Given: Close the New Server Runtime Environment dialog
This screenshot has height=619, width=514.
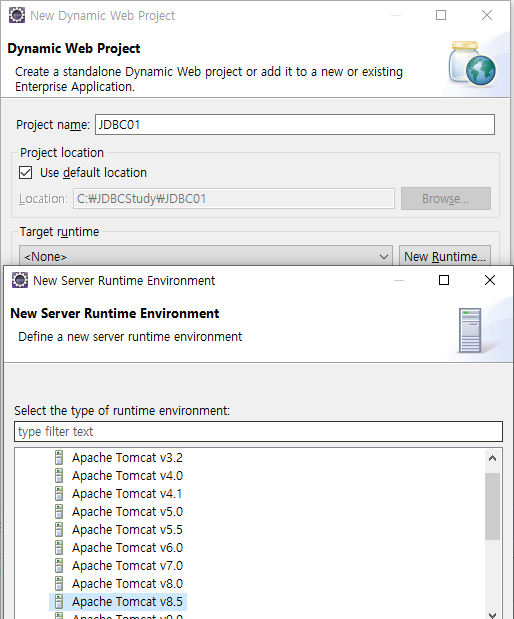Looking at the screenshot, I should pyautogui.click(x=490, y=280).
